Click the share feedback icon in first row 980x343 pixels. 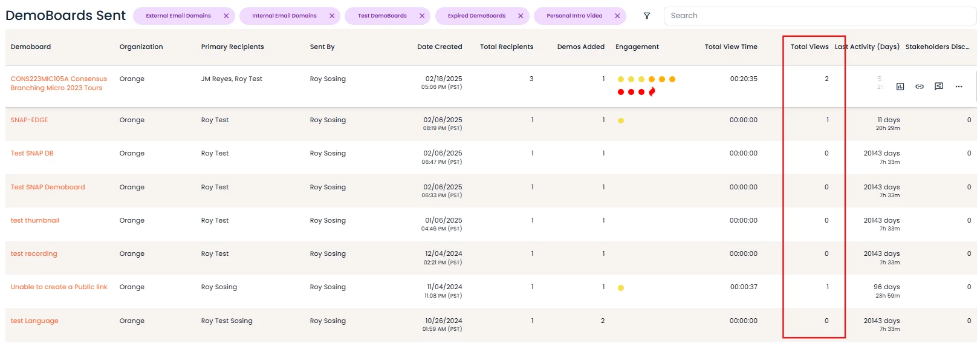tap(938, 87)
